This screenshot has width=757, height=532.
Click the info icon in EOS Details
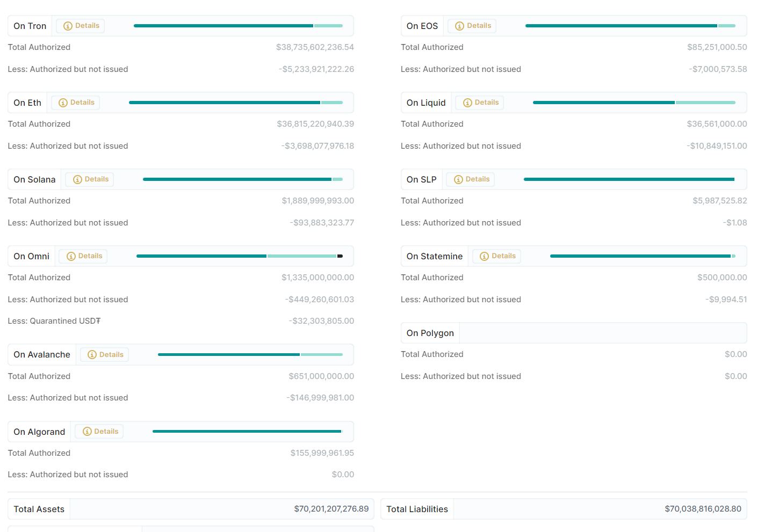point(459,26)
